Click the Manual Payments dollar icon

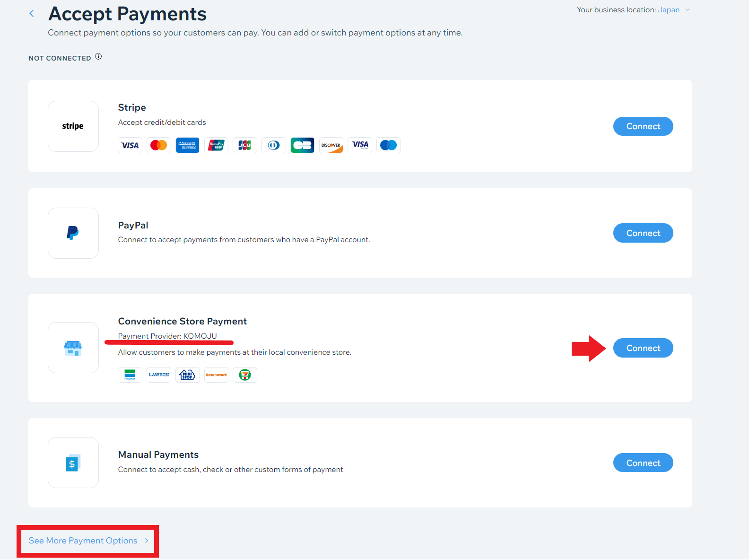tap(73, 463)
